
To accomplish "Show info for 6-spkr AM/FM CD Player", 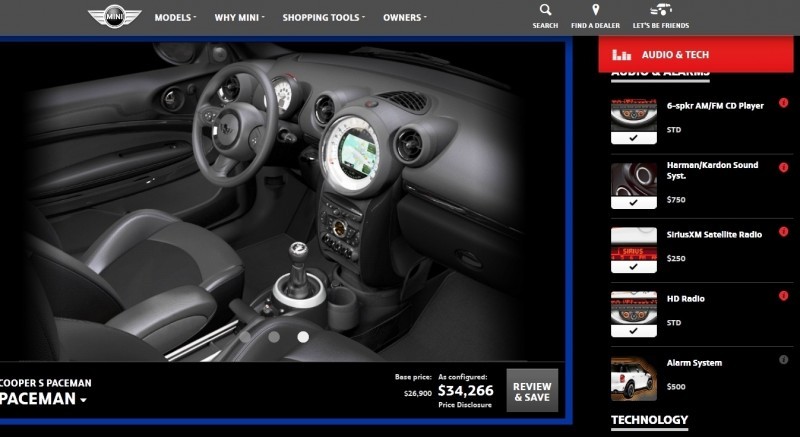I will click(x=784, y=103).
